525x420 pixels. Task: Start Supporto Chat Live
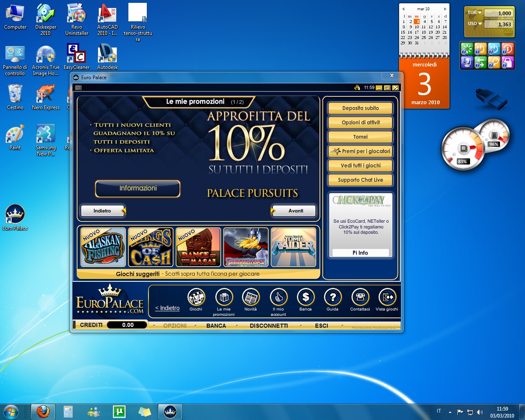[361, 180]
